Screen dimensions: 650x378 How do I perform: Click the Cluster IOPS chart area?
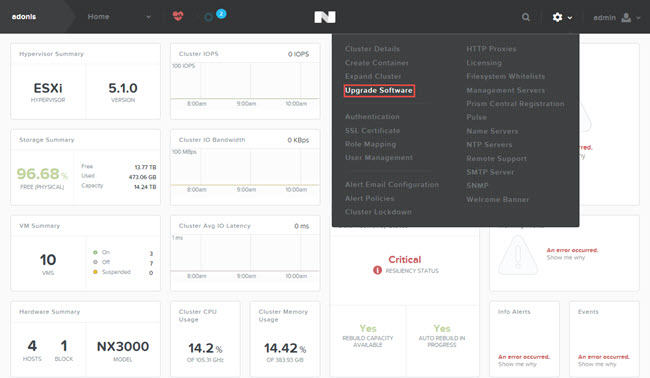[x=245, y=81]
